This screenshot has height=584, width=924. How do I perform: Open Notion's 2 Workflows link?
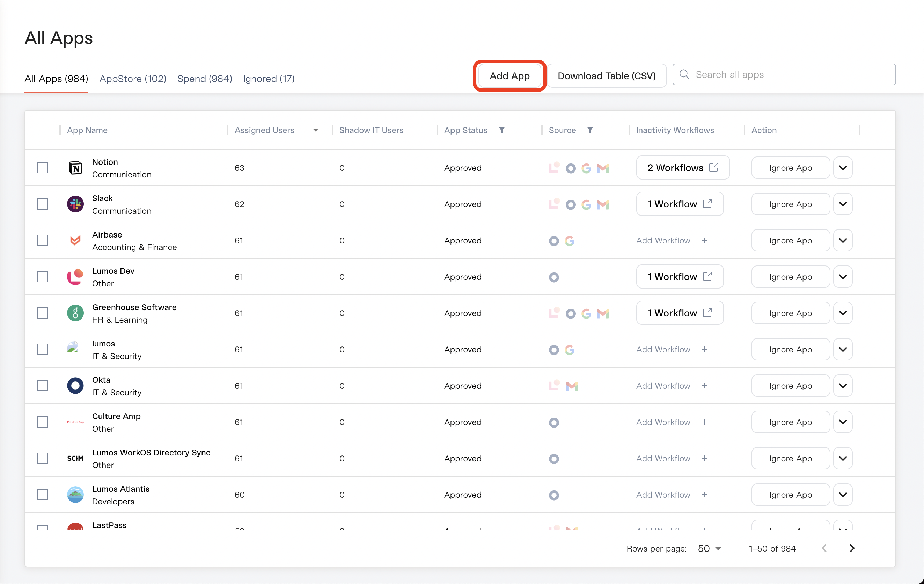(x=683, y=168)
